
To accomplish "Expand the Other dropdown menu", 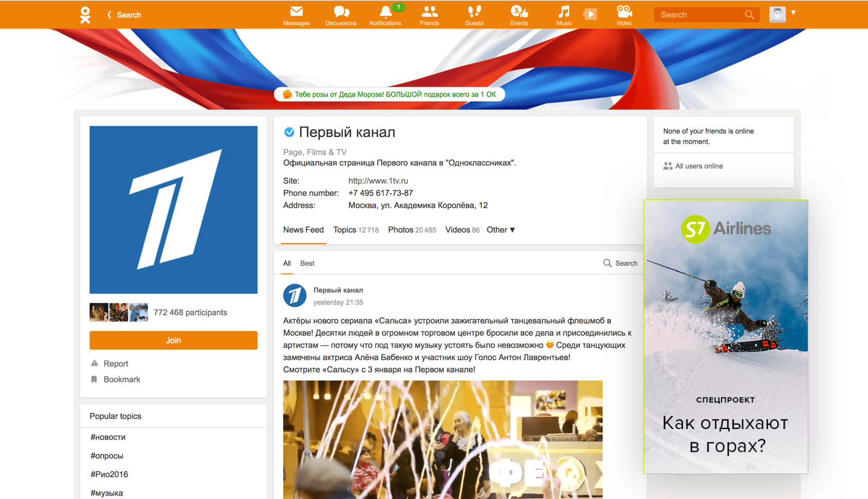I will (501, 230).
